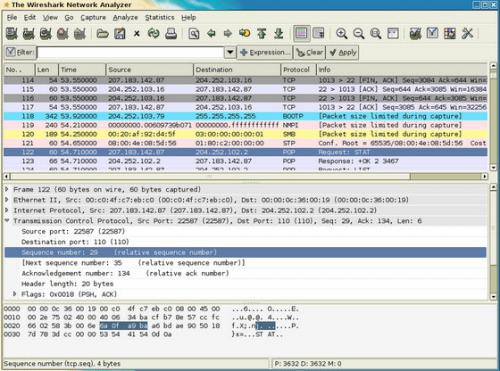The height and width of the screenshot is (371, 500).
Task: Click in the display filter input field
Action: [x=130, y=52]
